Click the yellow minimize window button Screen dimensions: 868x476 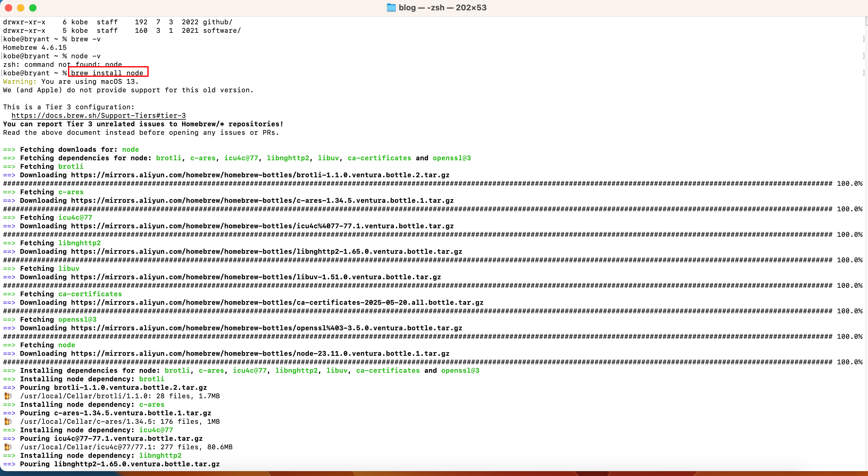pyautogui.click(x=21, y=8)
